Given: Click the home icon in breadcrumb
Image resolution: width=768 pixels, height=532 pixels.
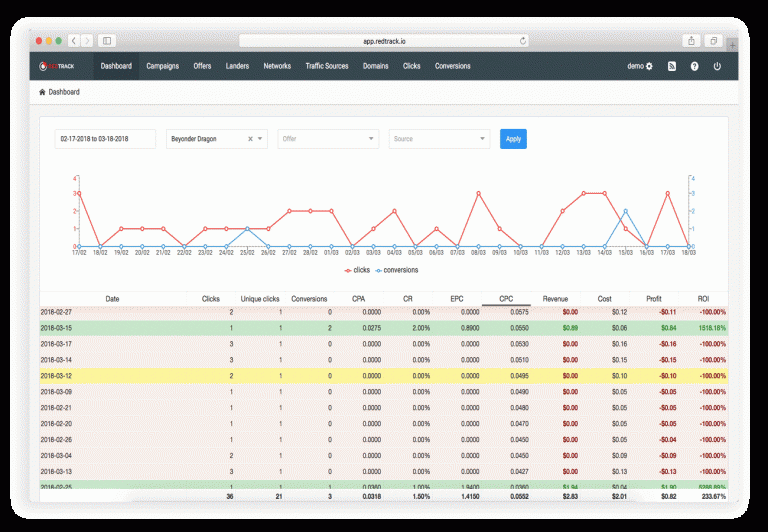Looking at the screenshot, I should 42,92.
